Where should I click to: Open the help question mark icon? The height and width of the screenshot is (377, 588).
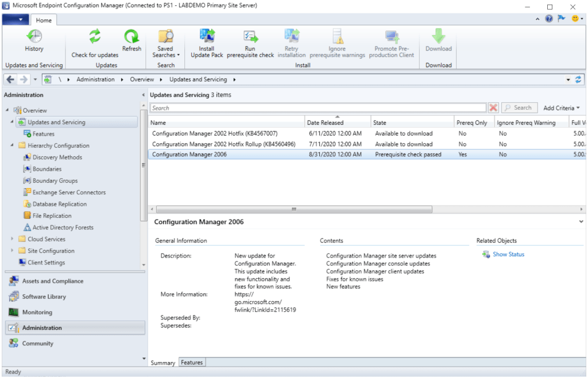549,19
